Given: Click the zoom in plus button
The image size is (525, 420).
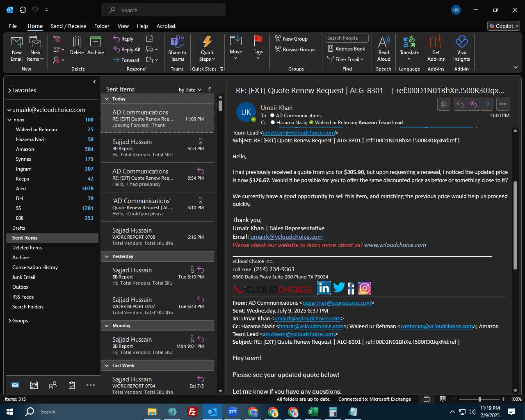Looking at the screenshot, I should pos(503,399).
